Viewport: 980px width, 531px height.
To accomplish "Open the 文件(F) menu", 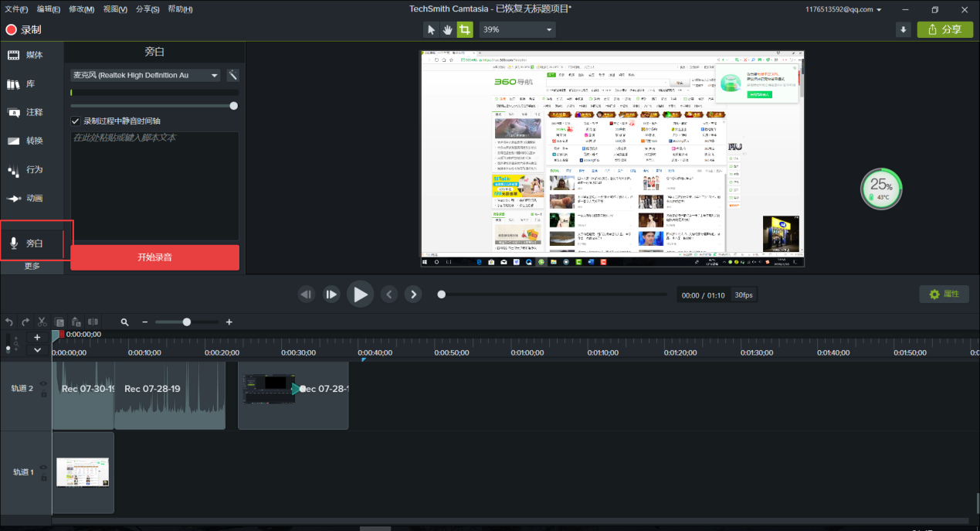I will pyautogui.click(x=16, y=9).
